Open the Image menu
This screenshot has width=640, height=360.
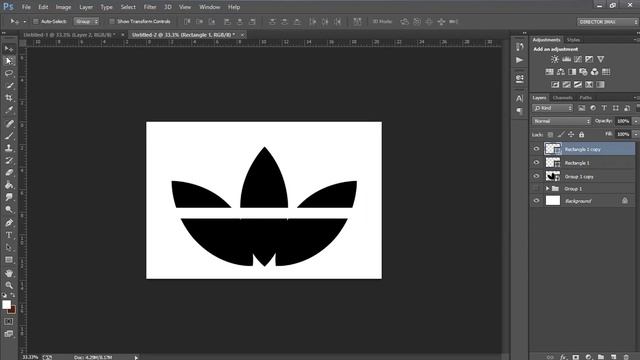tap(63, 7)
